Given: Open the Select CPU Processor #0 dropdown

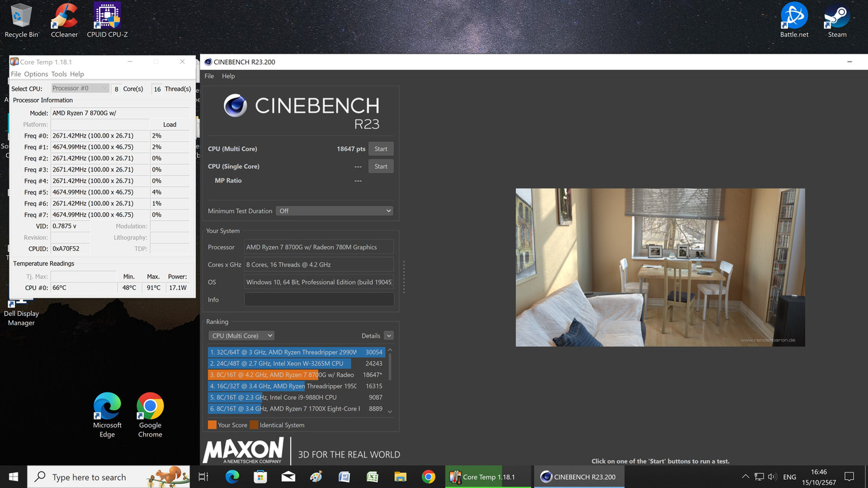Looking at the screenshot, I should point(80,88).
